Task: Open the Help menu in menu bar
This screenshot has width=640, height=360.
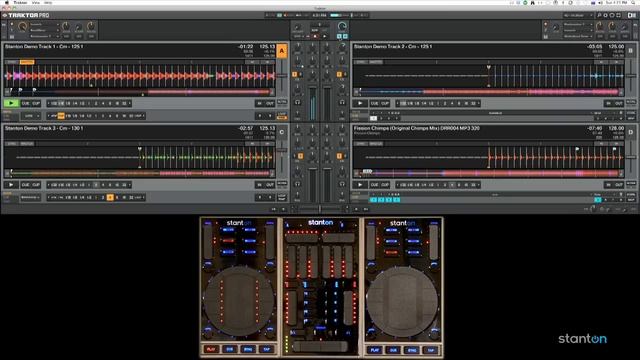Action: click(48, 2)
